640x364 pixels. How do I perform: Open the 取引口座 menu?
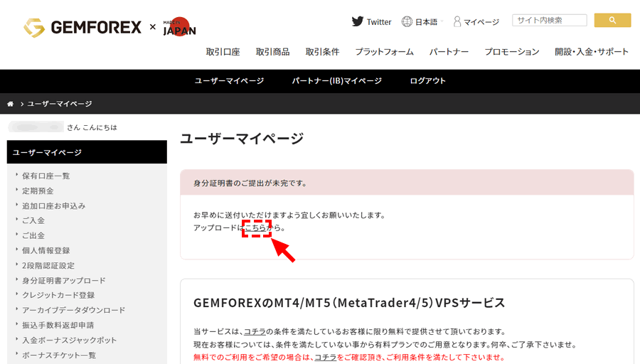223,52
